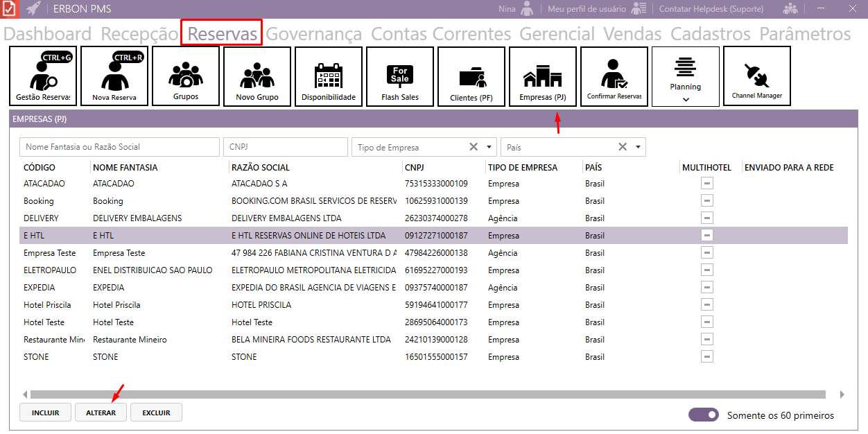868x434 pixels.
Task: Expand the Tipo de Empresa dropdown
Action: [489, 147]
